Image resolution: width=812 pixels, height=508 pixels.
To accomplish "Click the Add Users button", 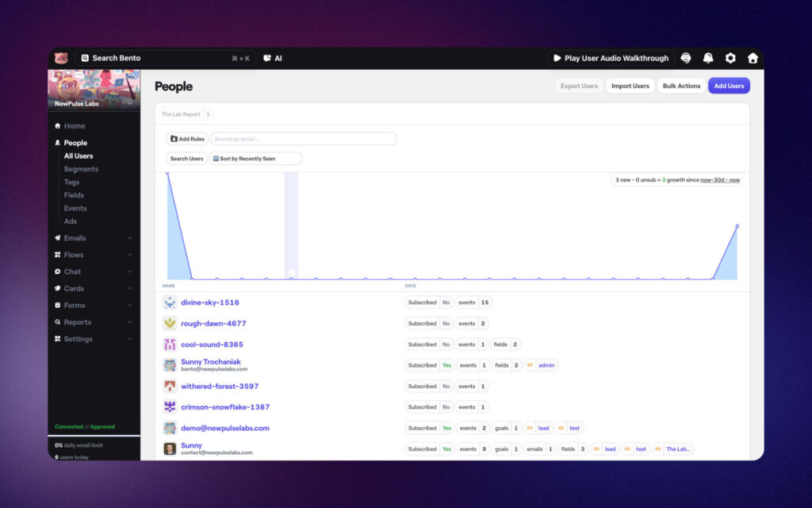I will pyautogui.click(x=729, y=86).
